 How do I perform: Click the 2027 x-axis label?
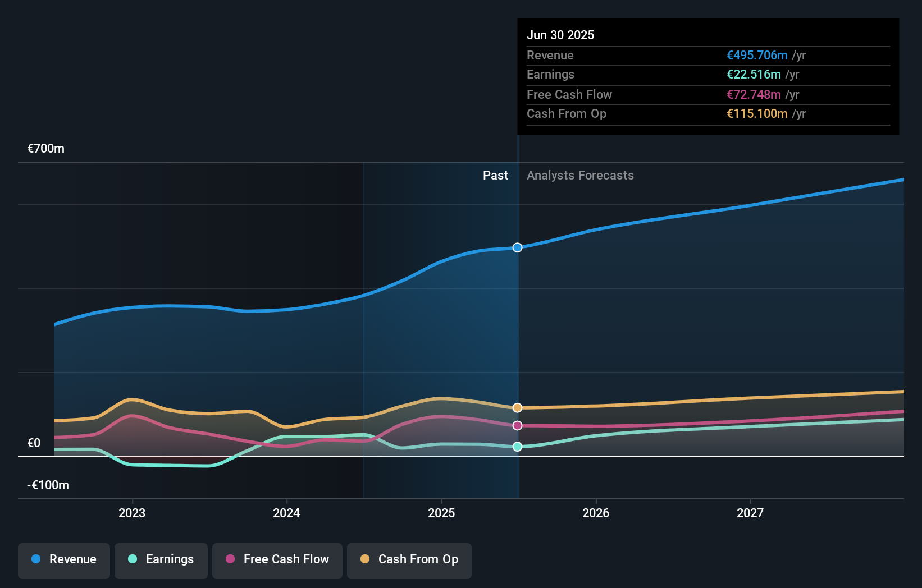(x=750, y=513)
